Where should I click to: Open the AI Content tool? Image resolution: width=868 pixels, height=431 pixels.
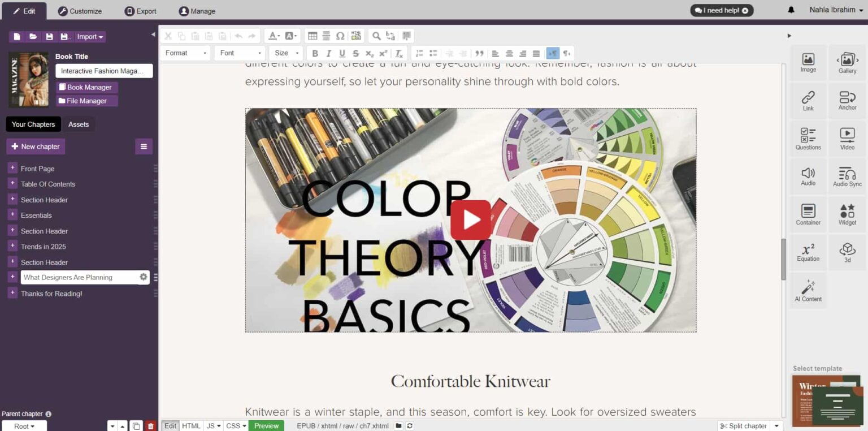click(808, 290)
